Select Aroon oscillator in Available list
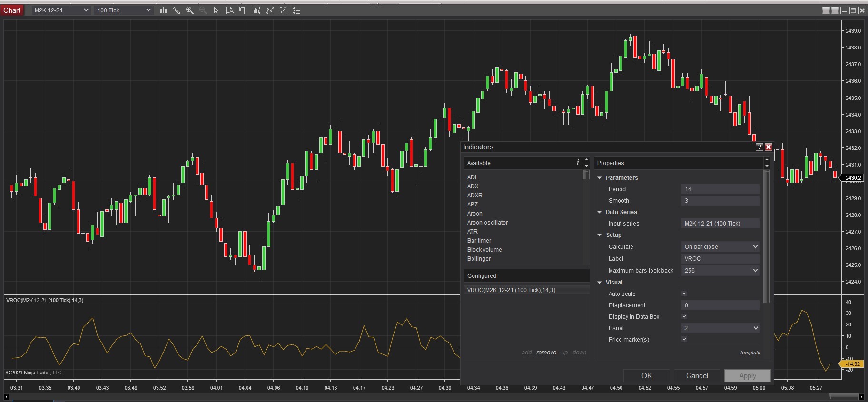The width and height of the screenshot is (868, 402). point(487,223)
